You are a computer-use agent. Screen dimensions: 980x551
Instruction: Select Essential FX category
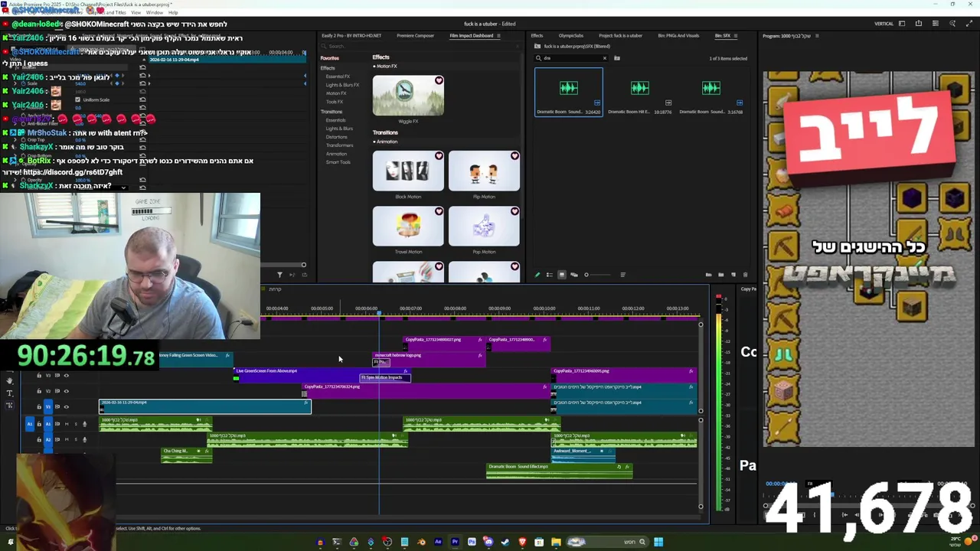pos(338,77)
